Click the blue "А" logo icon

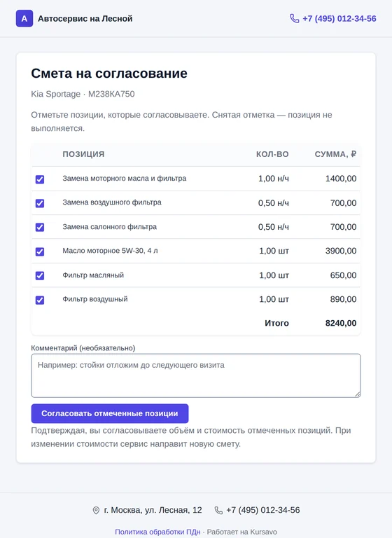click(24, 18)
